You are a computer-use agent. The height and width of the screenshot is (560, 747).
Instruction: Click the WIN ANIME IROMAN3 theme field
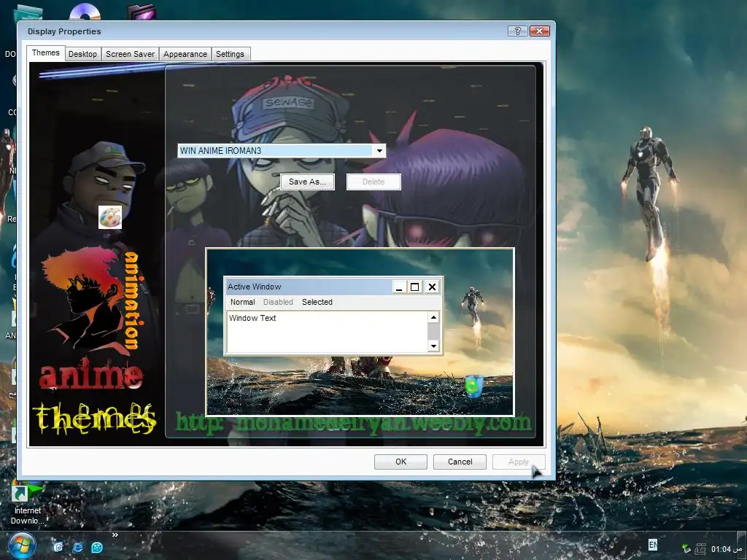tap(282, 151)
